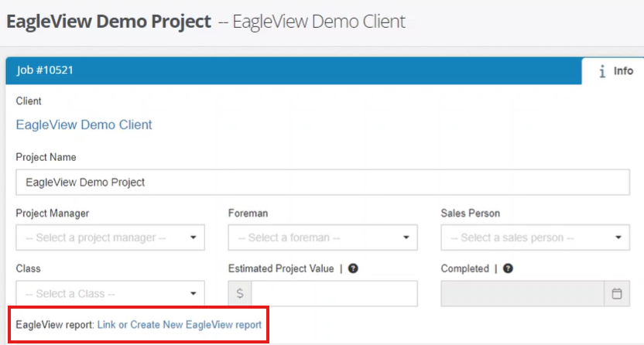Open the Foreman selection dropdown
Image resolution: width=644 pixels, height=345 pixels.
[x=323, y=237]
